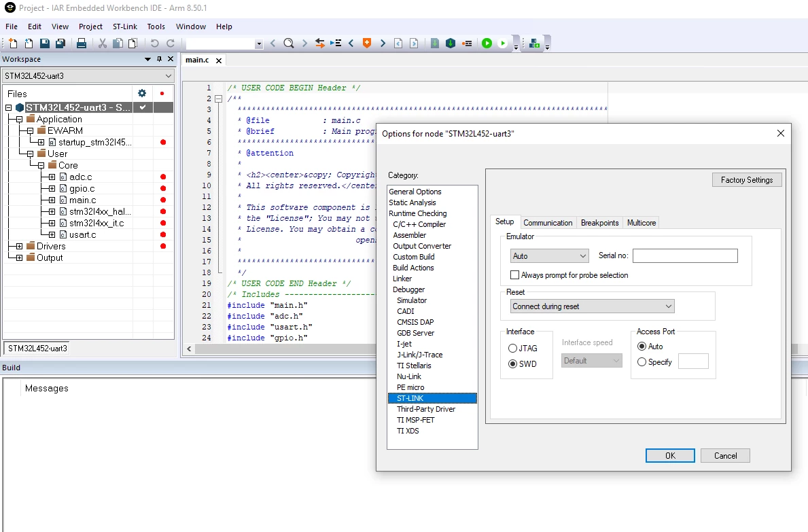Image resolution: width=808 pixels, height=532 pixels.
Task: Click the Debug without Downloading icon
Action: (x=502, y=43)
